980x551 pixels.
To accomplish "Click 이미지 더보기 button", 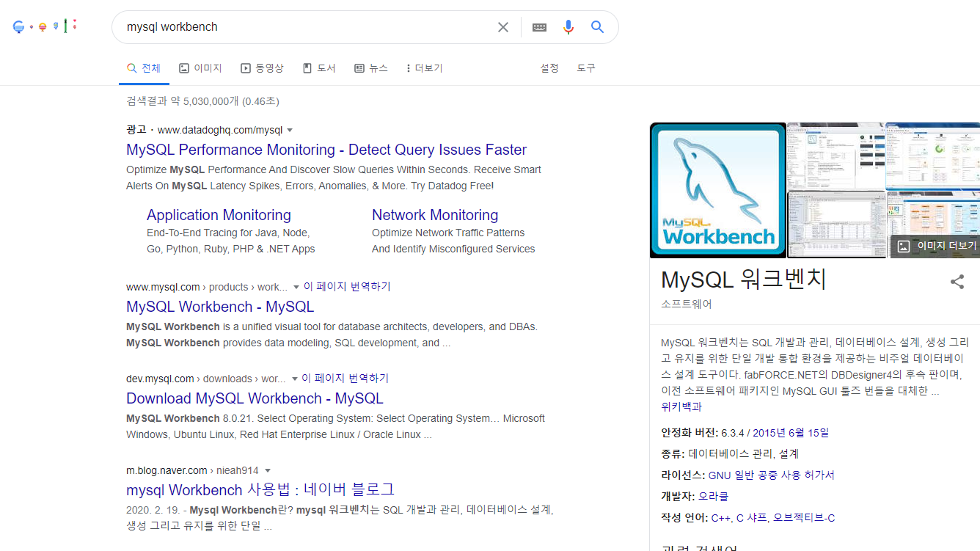I will coord(935,247).
